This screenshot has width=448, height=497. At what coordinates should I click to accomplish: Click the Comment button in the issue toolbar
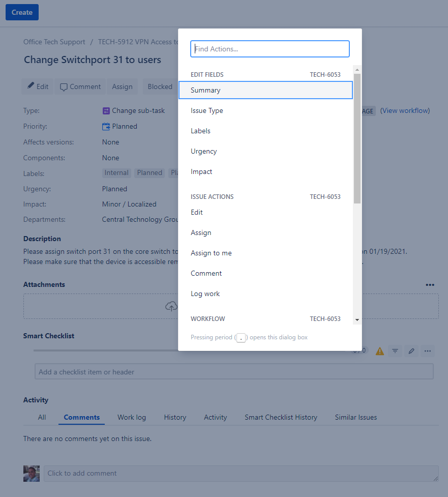80,86
